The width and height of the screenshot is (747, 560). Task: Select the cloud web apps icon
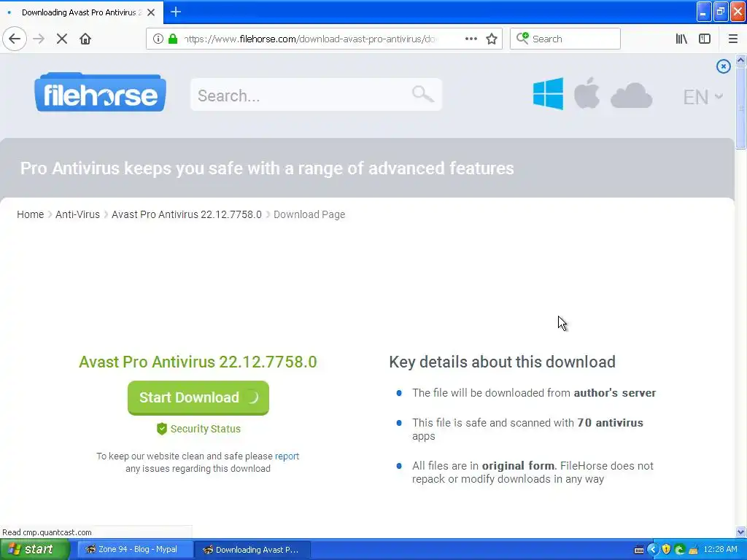pyautogui.click(x=631, y=96)
